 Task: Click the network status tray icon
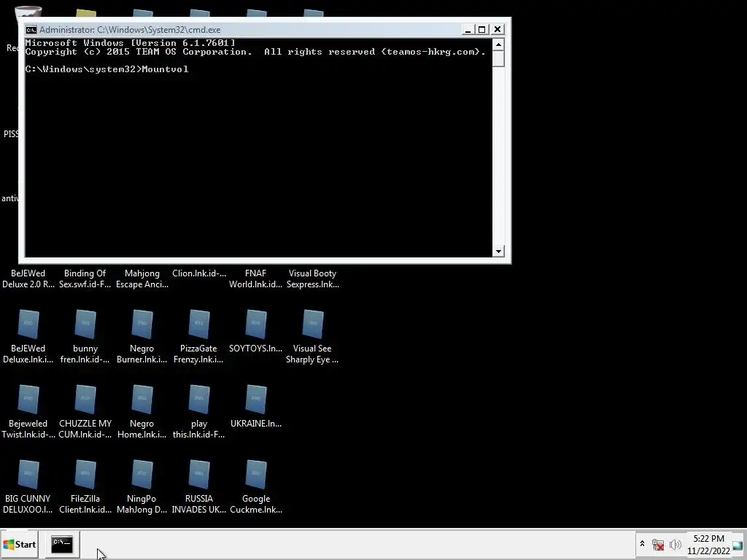click(x=658, y=544)
